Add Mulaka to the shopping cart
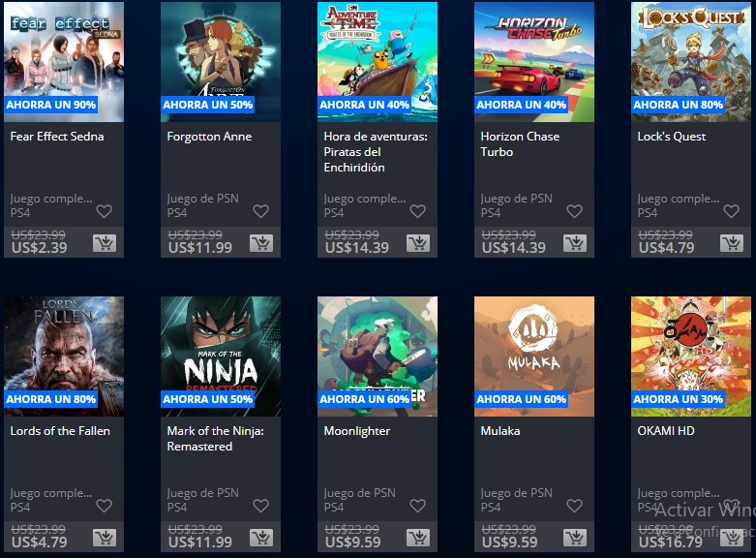Image resolution: width=756 pixels, height=558 pixels. click(575, 538)
